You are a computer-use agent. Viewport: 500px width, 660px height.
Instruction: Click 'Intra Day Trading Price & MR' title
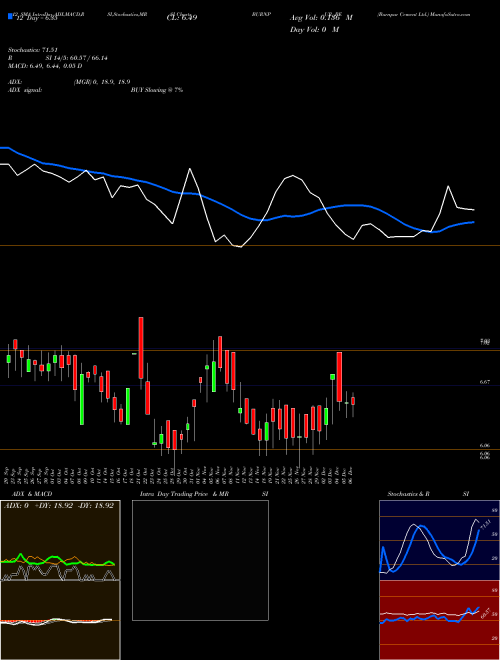[x=184, y=494]
